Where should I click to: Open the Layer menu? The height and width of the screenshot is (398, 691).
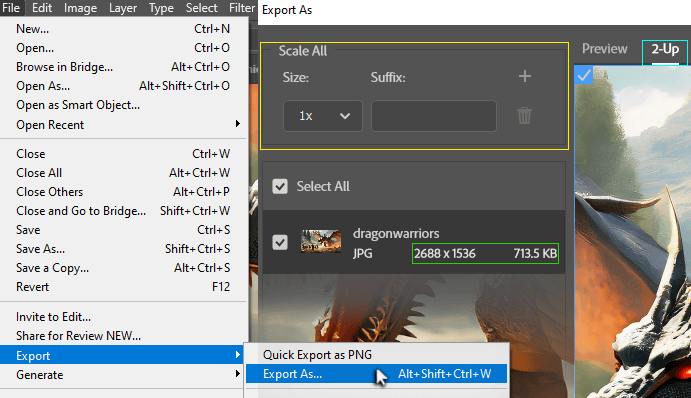[123, 8]
